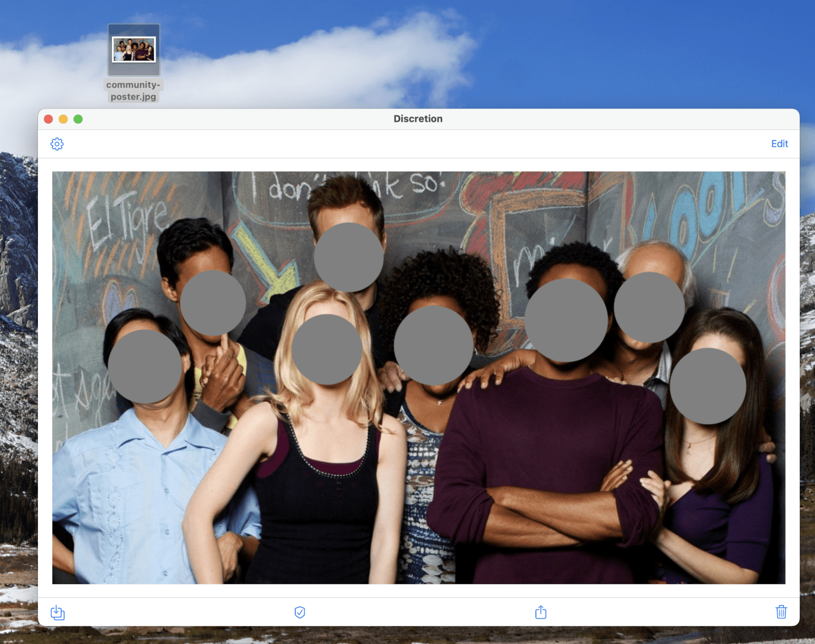Click the import photo tray icon
This screenshot has width=815, height=644.
[58, 612]
